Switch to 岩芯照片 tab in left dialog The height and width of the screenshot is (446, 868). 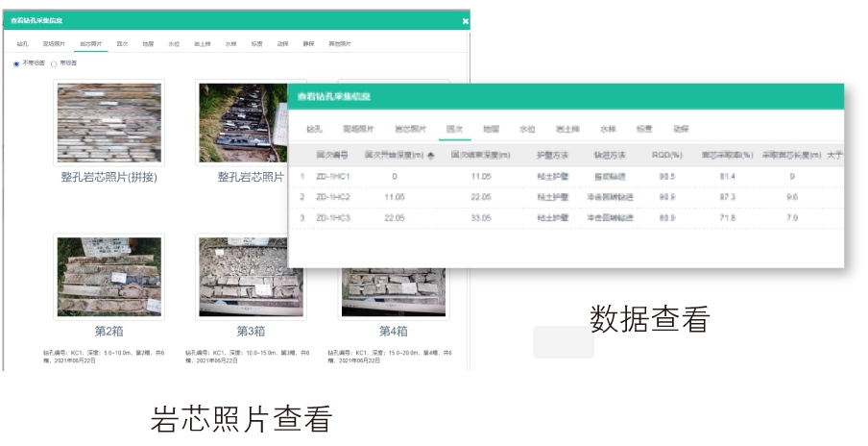pos(92,43)
